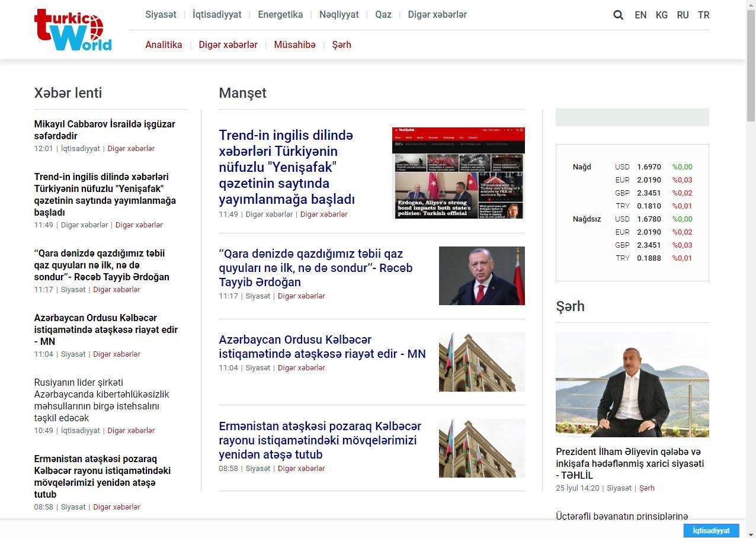Click the Manşet heading
756x538 pixels.
click(x=242, y=93)
